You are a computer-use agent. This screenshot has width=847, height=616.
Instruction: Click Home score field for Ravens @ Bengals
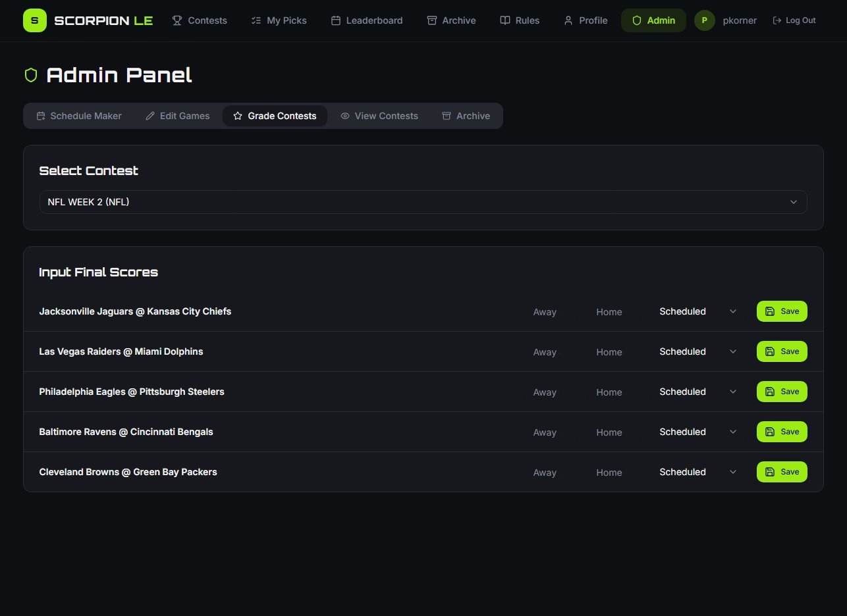609,432
